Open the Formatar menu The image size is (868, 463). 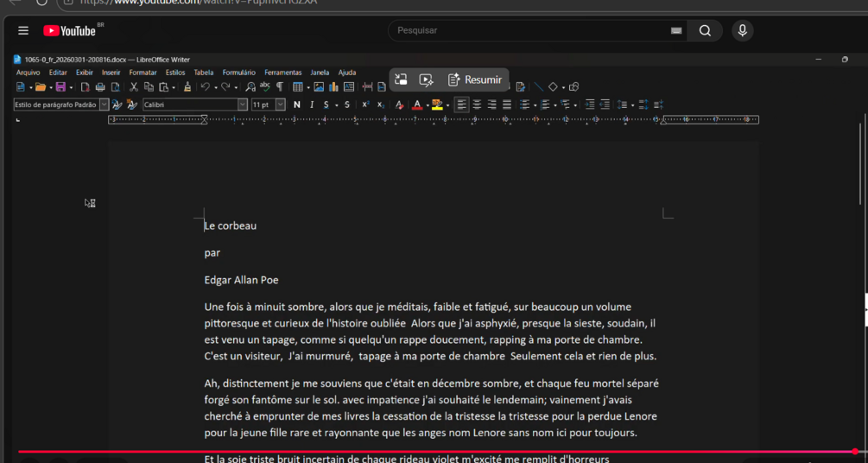tap(143, 73)
